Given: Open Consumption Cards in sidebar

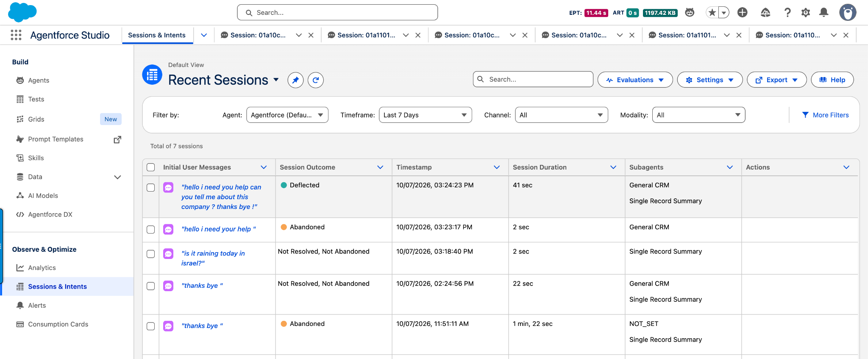Looking at the screenshot, I should (58, 324).
